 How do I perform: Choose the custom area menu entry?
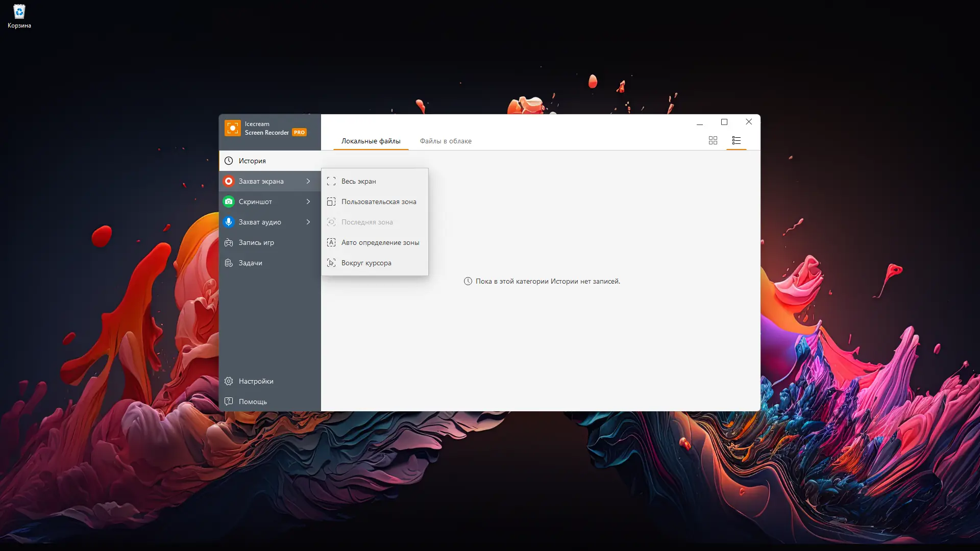click(378, 202)
